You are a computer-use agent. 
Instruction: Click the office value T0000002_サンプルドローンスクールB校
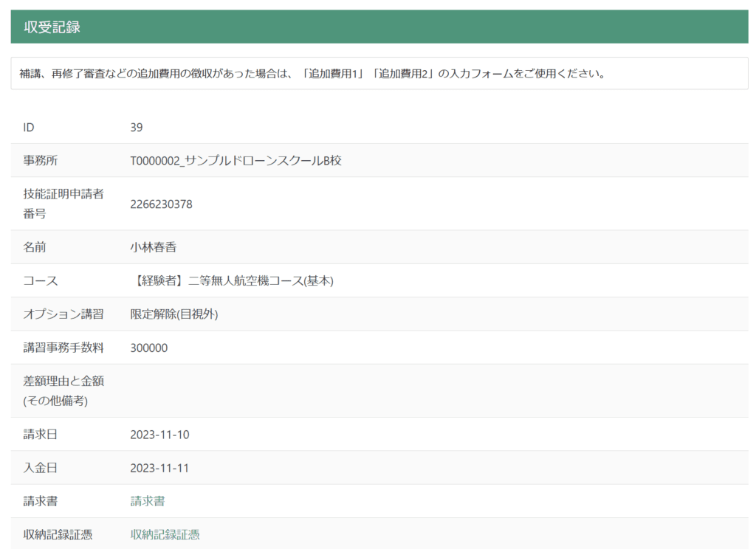(x=236, y=160)
